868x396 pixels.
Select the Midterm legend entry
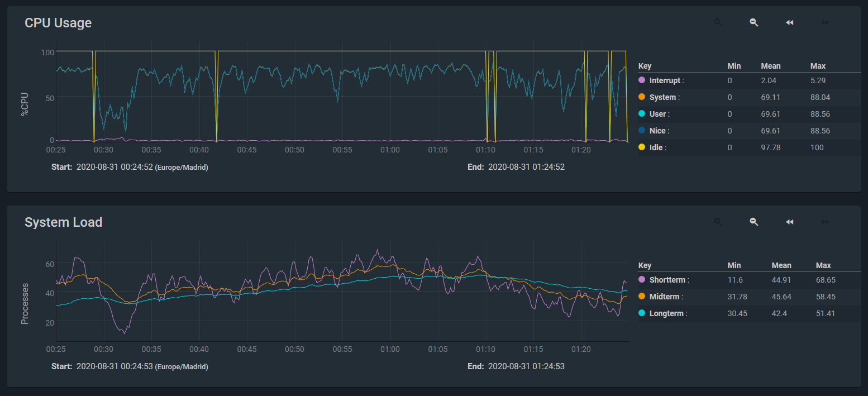pyautogui.click(x=665, y=297)
